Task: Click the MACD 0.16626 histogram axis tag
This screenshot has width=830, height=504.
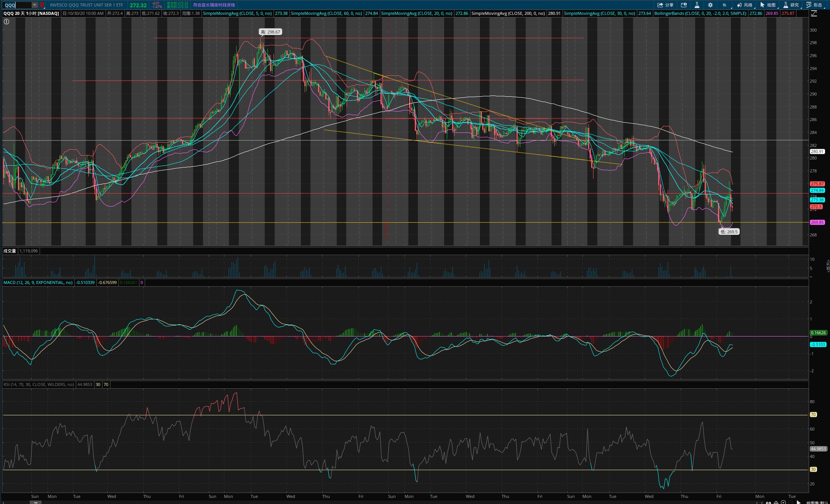Action: (x=819, y=333)
